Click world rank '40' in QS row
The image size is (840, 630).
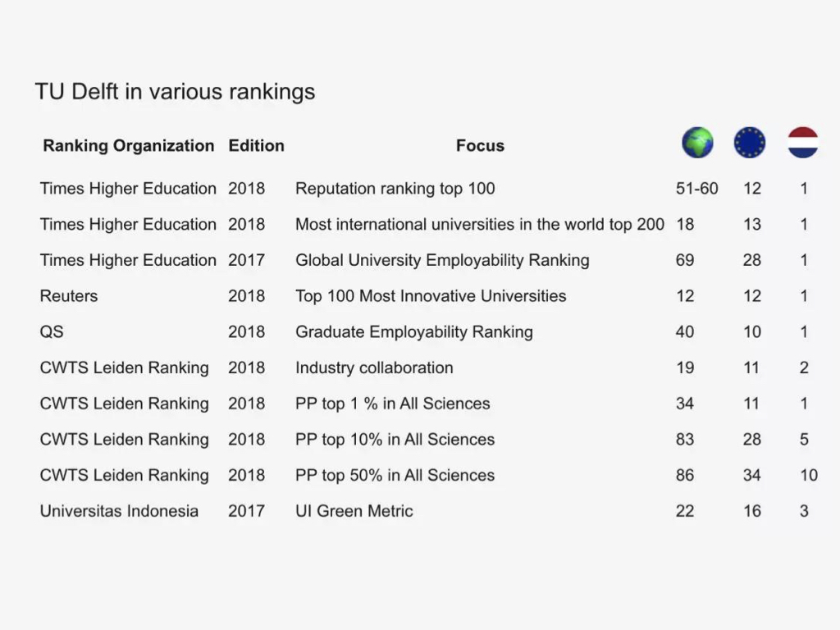pos(685,332)
